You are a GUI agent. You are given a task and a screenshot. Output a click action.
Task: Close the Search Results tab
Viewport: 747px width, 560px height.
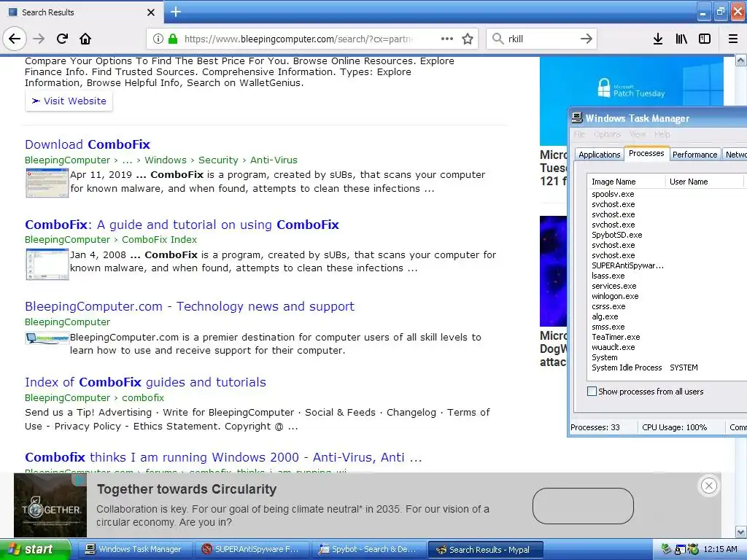pos(150,12)
